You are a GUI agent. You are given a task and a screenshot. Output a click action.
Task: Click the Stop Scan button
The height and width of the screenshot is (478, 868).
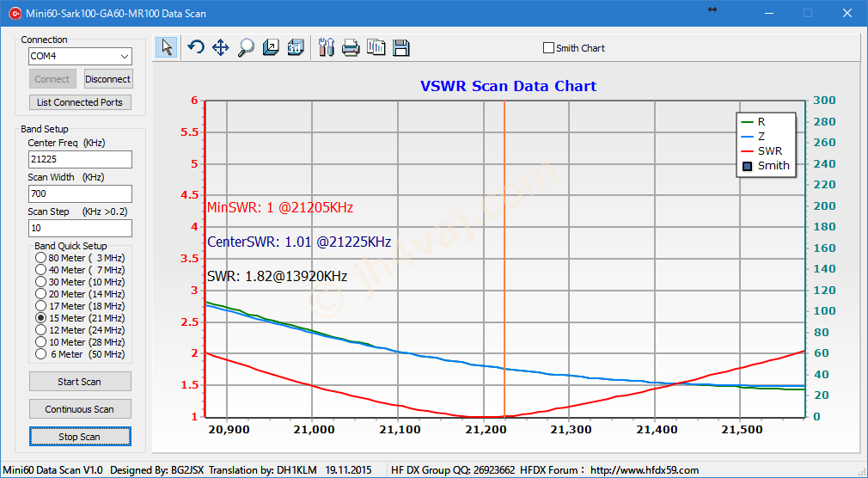[x=80, y=437]
